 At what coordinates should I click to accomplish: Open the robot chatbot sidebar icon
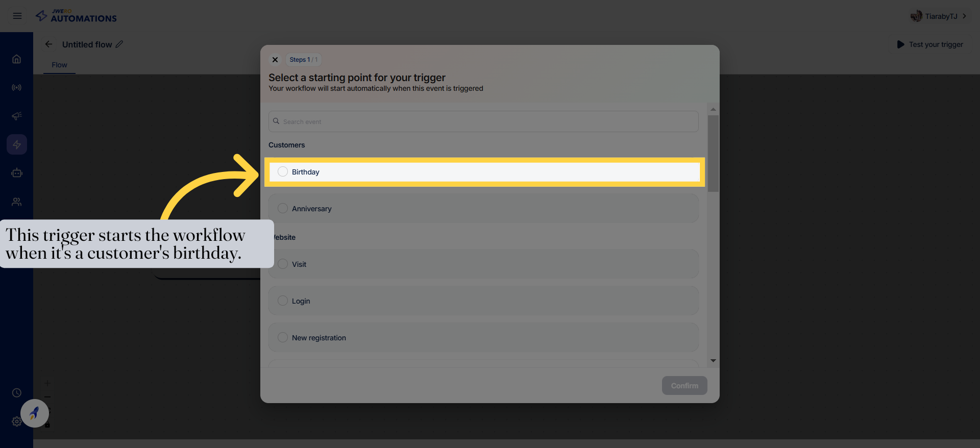(17, 173)
